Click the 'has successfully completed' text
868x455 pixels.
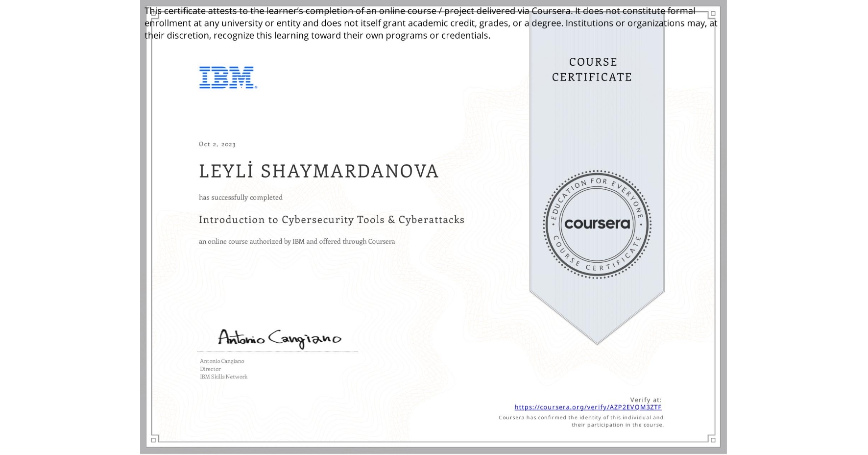click(x=241, y=197)
